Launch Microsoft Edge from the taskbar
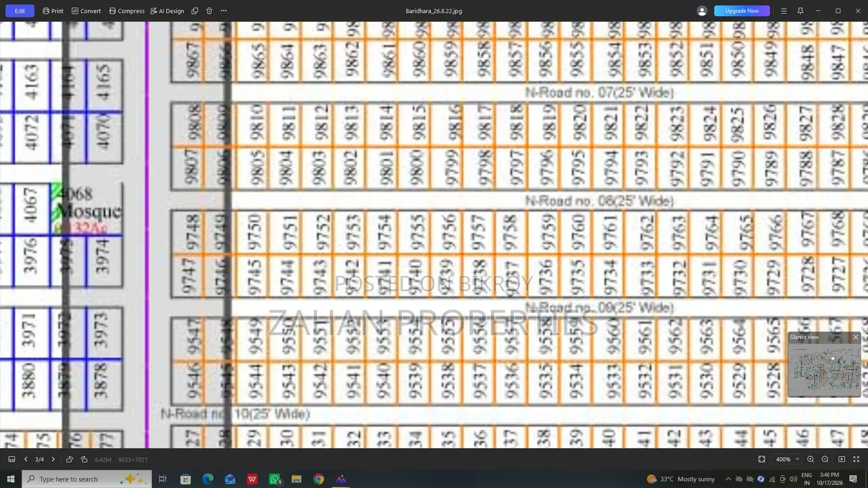This screenshot has height=488, width=868. (208, 479)
